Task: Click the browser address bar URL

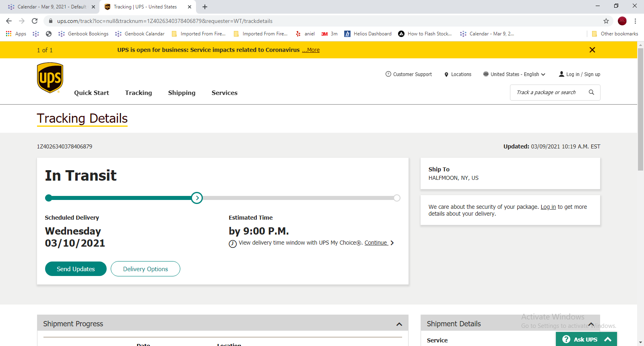Action: click(165, 21)
